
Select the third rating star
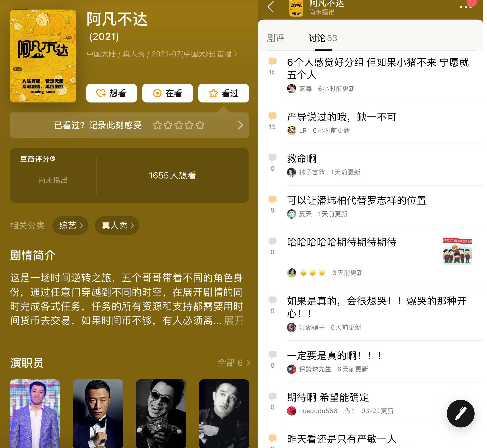click(179, 125)
